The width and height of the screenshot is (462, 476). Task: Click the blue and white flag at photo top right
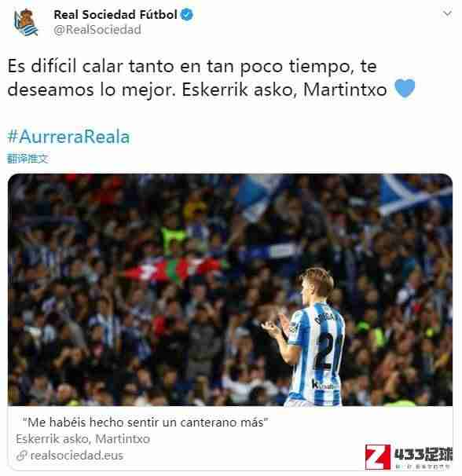coord(415,192)
